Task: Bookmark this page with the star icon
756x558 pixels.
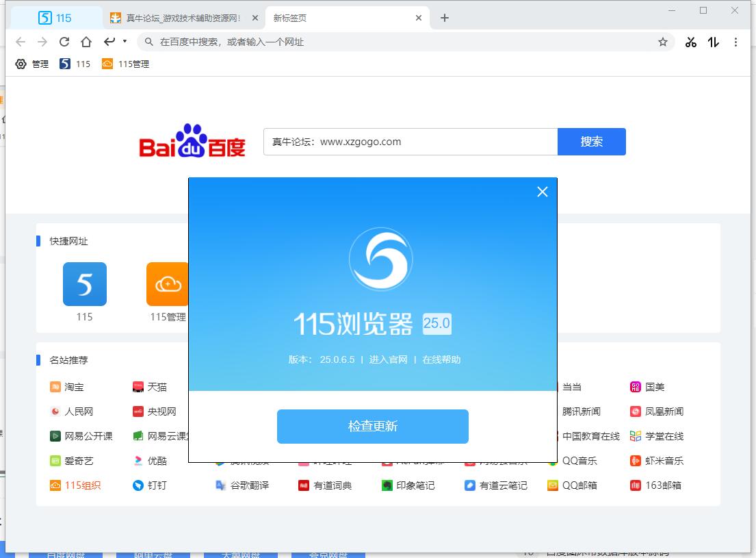Action: tap(663, 42)
